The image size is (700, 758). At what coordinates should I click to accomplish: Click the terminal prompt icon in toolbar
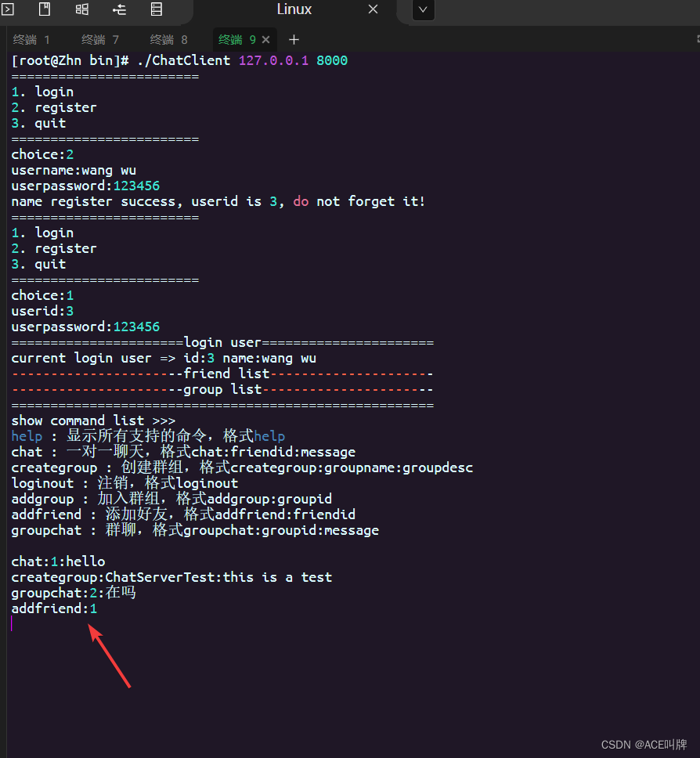tap(7, 9)
